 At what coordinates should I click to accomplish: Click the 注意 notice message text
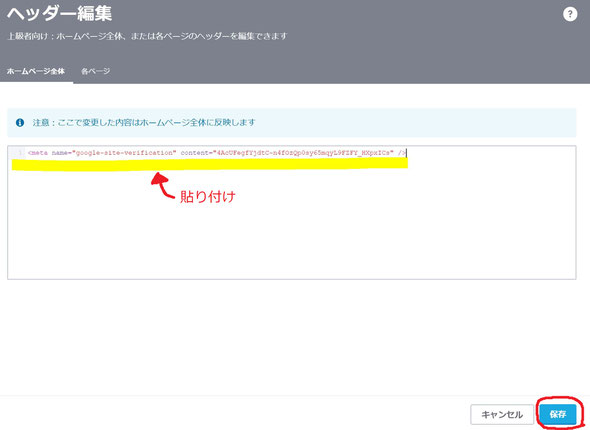click(144, 123)
